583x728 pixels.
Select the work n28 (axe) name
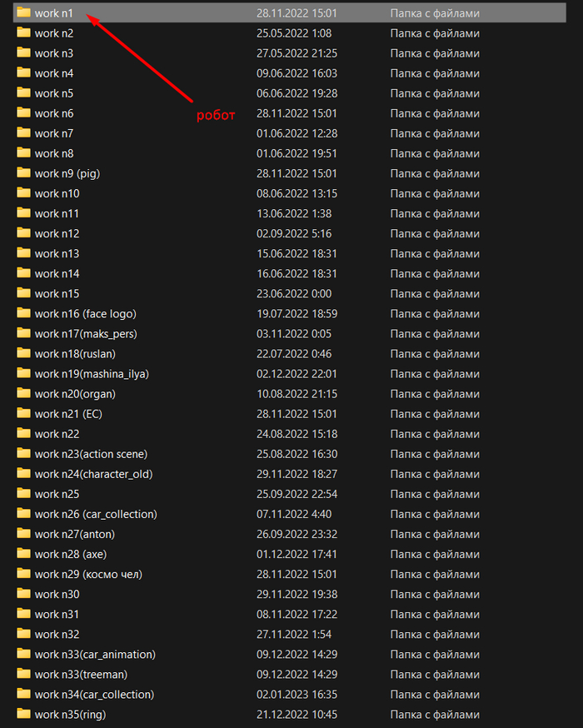pos(71,554)
